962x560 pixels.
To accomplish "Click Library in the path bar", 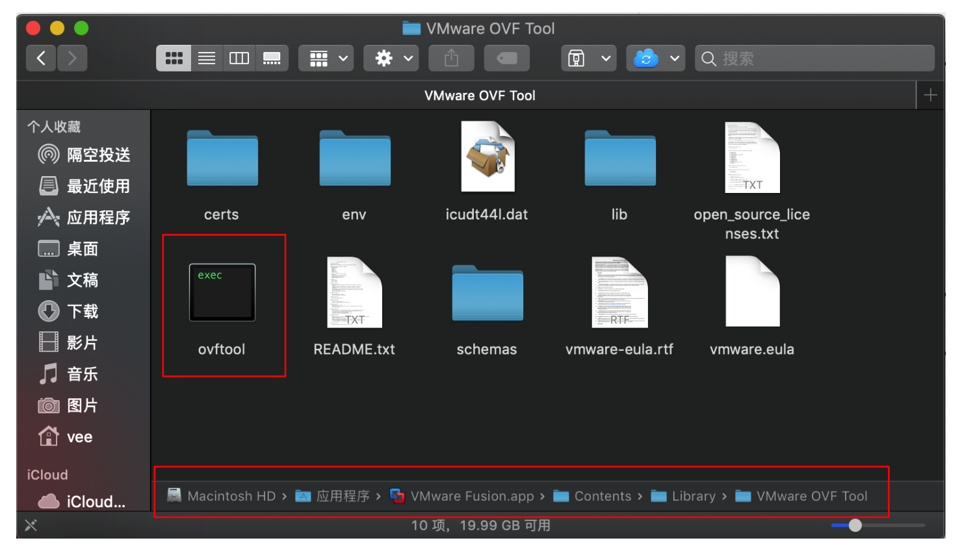I will coord(683,496).
